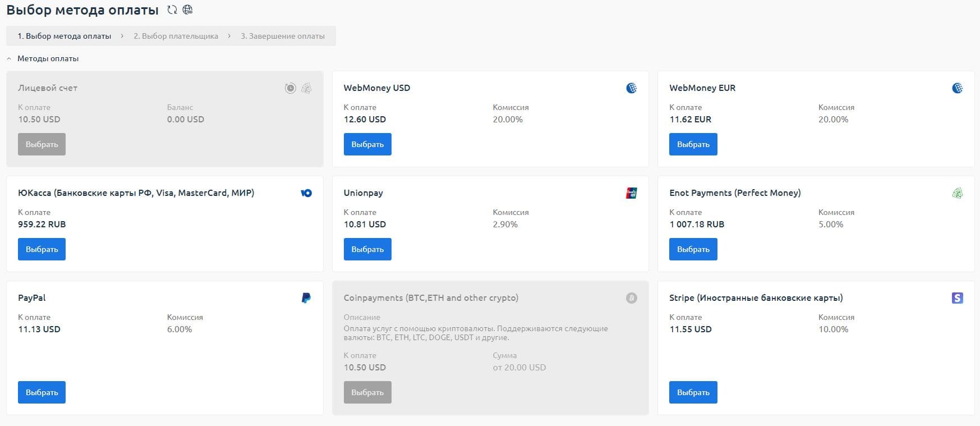Click the 2.90% commission value
Screen dimensions: 980x426
tap(505, 225)
